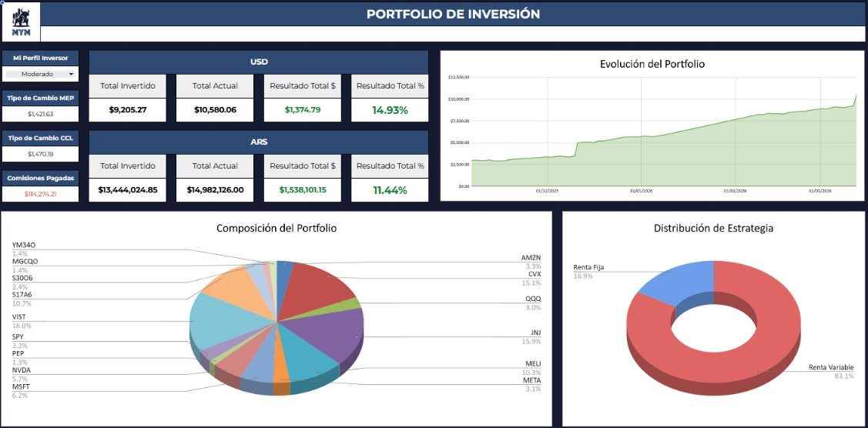Click the JNJ 15.9% label
868x428 pixels.
(x=533, y=336)
